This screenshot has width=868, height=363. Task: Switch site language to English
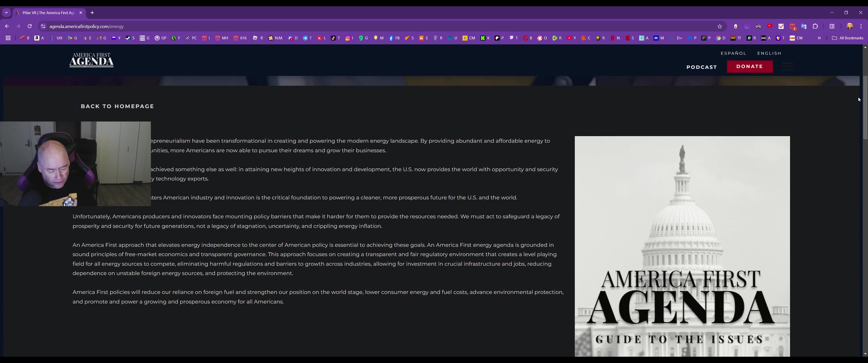point(769,53)
